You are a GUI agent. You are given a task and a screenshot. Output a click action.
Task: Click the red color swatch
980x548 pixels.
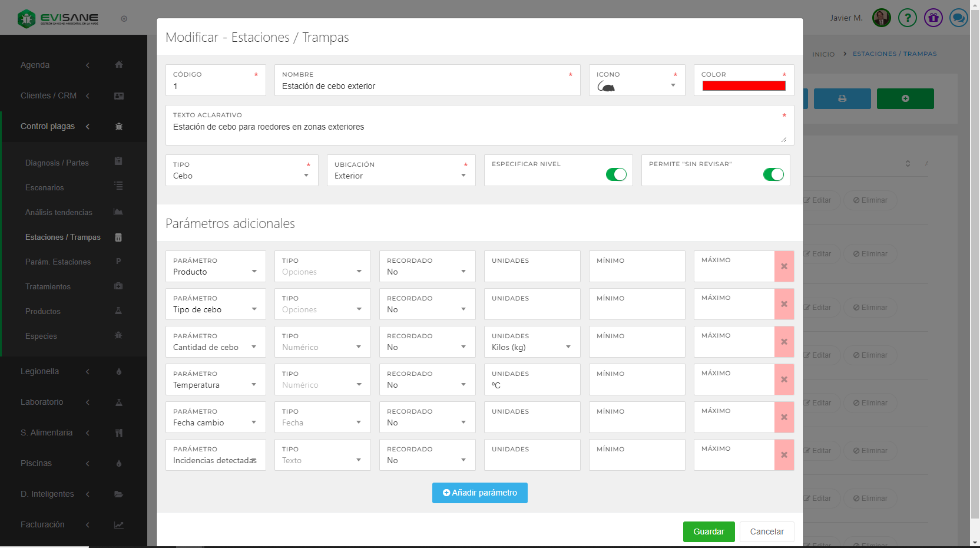tap(743, 86)
